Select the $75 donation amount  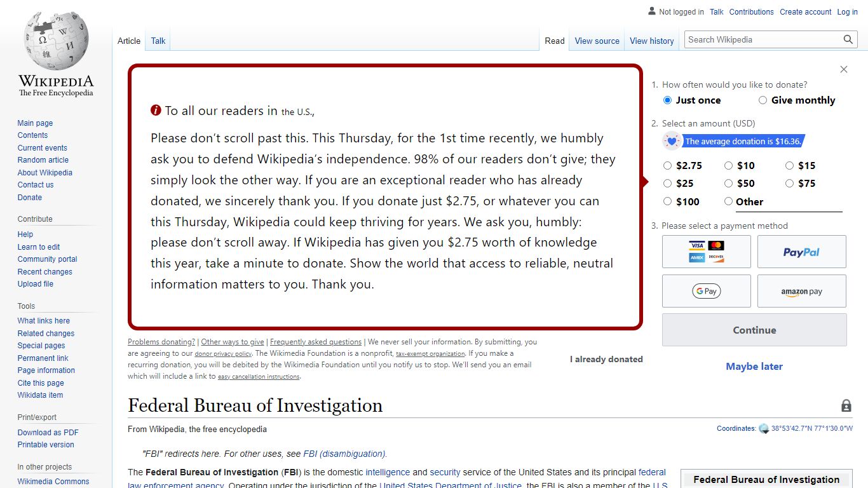pos(789,184)
